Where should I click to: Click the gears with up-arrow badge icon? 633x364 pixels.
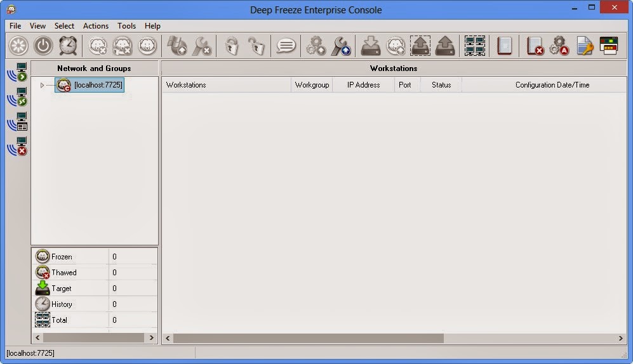pos(316,46)
